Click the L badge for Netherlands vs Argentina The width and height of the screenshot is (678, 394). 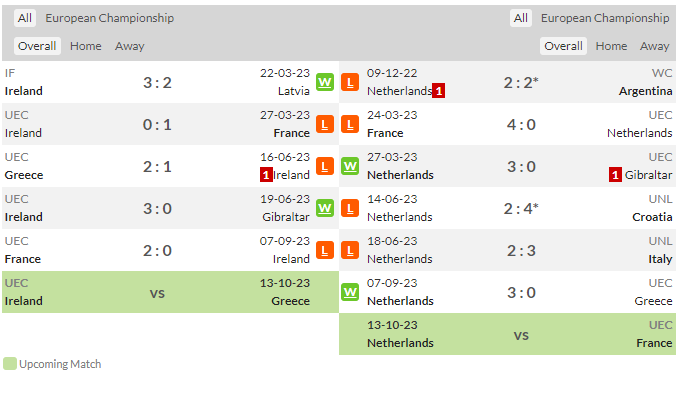coord(350,82)
